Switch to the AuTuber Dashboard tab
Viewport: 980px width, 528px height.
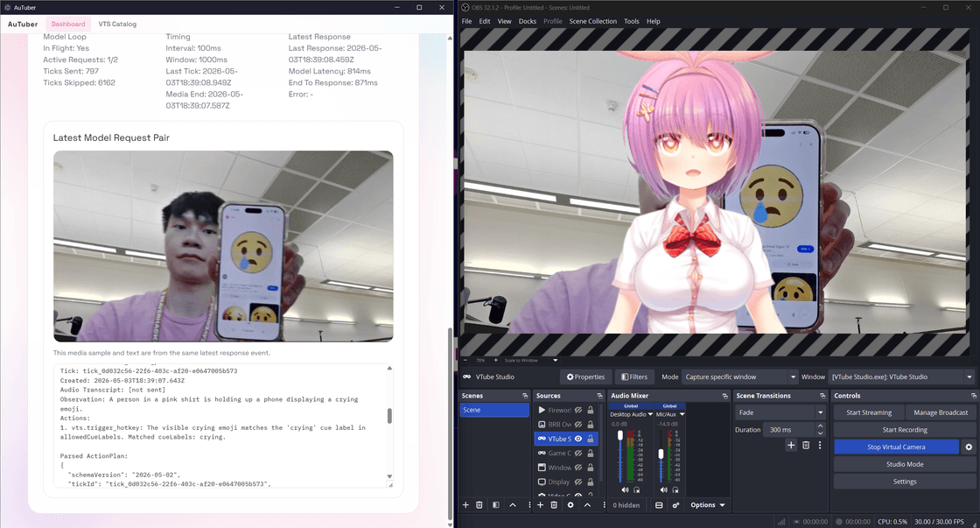[x=68, y=24]
